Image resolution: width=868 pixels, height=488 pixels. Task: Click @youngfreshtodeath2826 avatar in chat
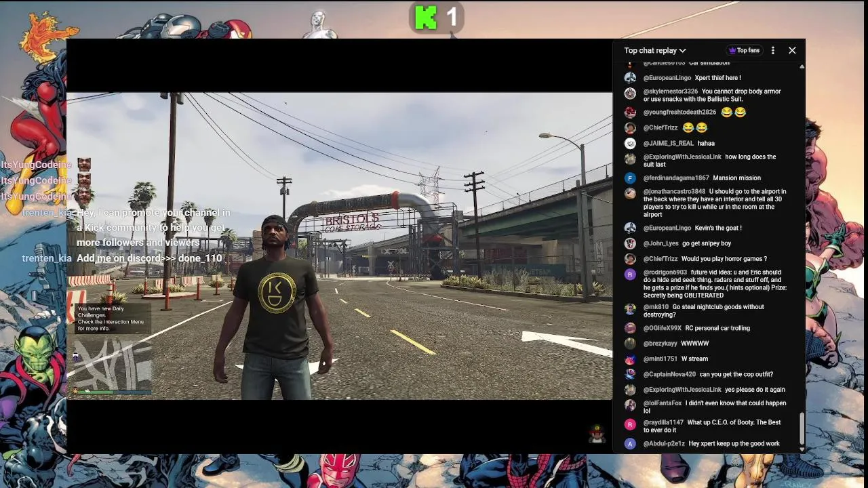(x=630, y=113)
